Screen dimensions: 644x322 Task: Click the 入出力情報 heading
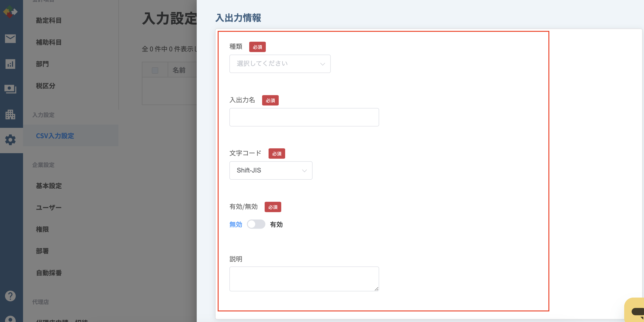click(238, 18)
